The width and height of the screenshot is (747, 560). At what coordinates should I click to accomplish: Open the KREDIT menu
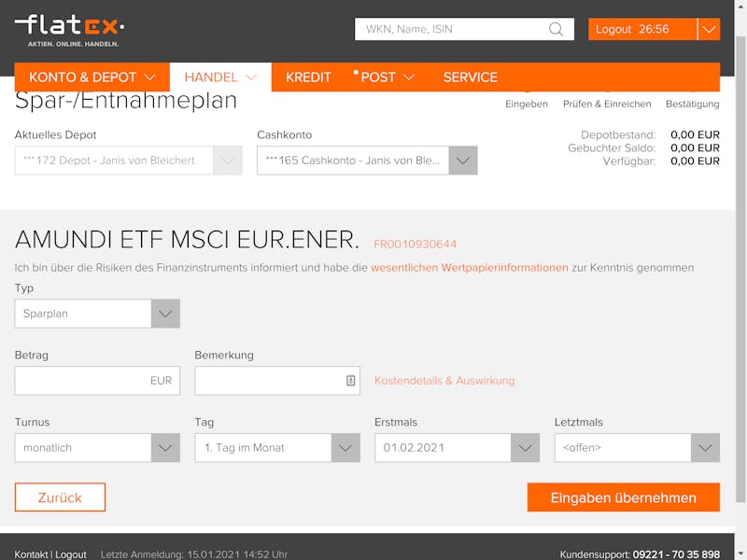click(x=308, y=77)
